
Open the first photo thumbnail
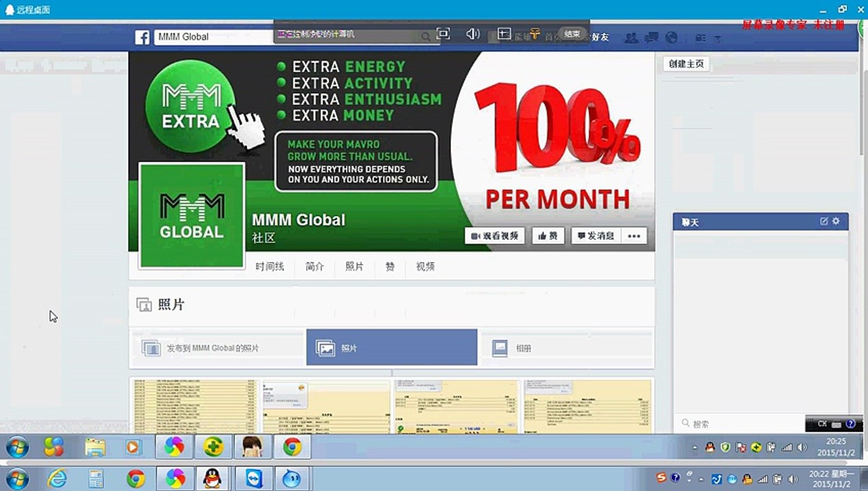(x=194, y=406)
